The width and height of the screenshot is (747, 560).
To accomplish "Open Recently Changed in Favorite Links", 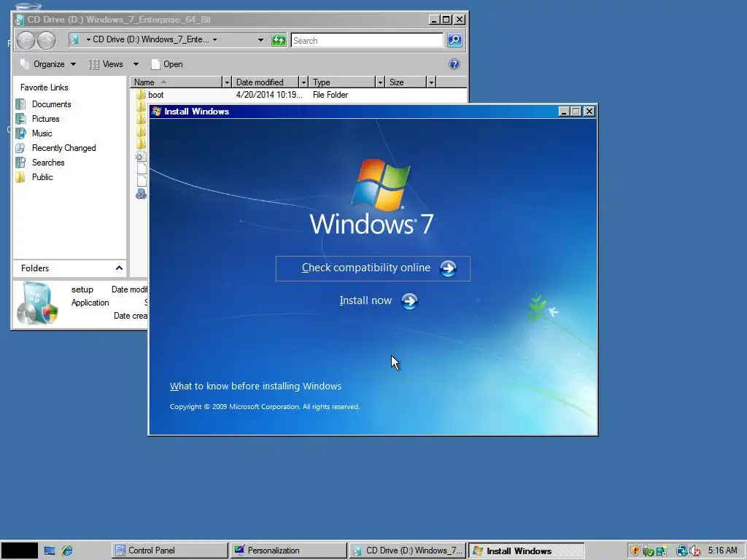I will click(64, 148).
